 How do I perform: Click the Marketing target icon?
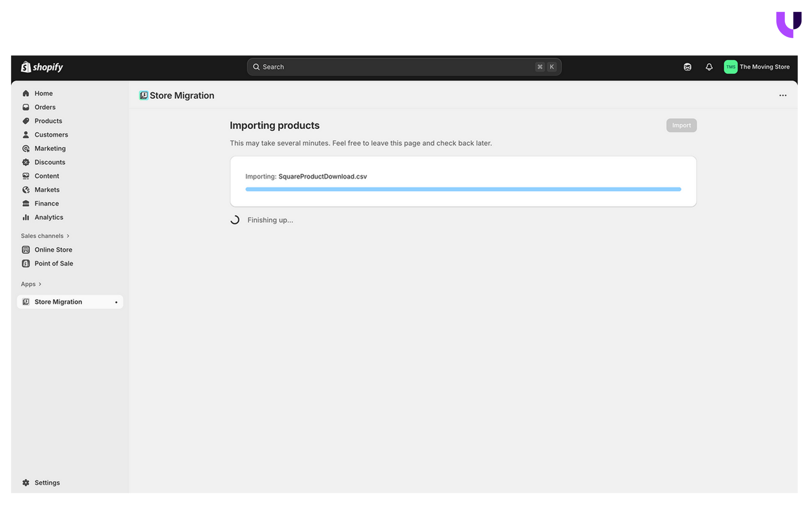[26, 148]
